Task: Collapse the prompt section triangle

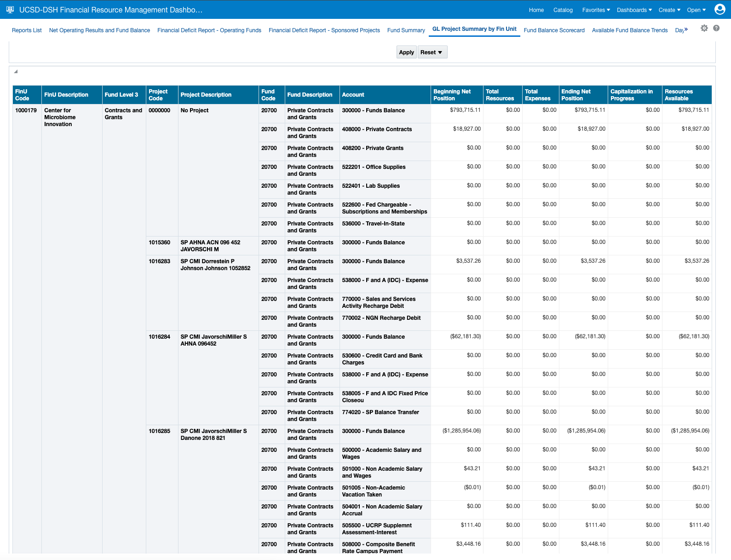Action: 16,71
